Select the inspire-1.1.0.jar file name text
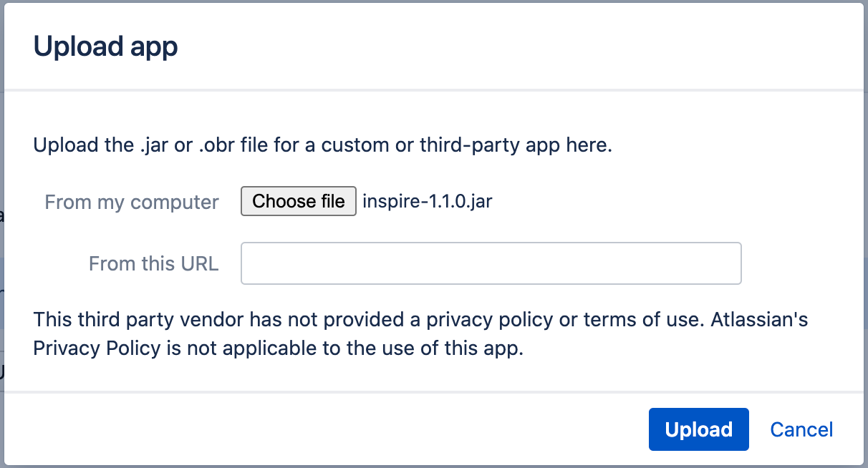This screenshot has width=868, height=468. pos(427,201)
